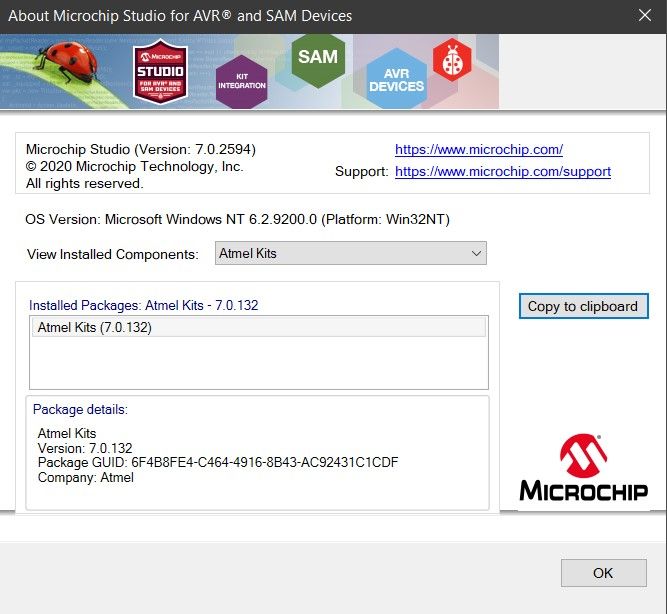Expand the View Installed Components dropdown
Screen dimensions: 667x614
tap(351, 253)
